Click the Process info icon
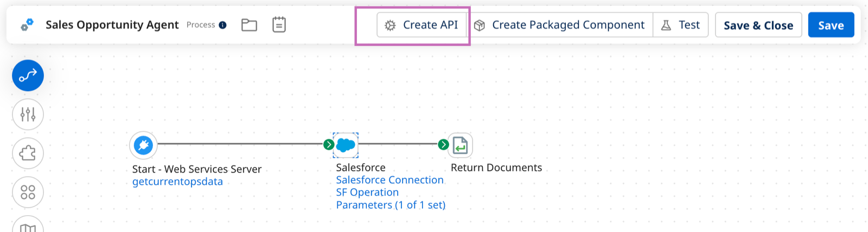The height and width of the screenshot is (232, 868). (x=222, y=25)
